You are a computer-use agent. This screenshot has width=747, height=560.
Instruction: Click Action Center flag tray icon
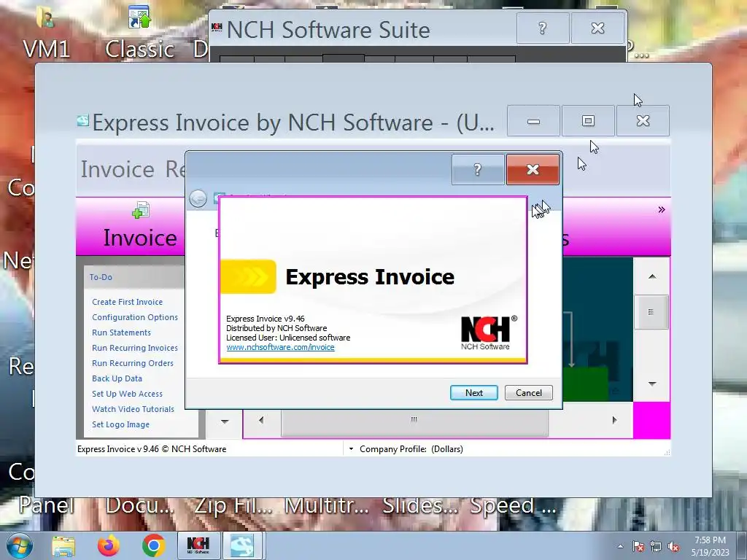tap(638, 547)
